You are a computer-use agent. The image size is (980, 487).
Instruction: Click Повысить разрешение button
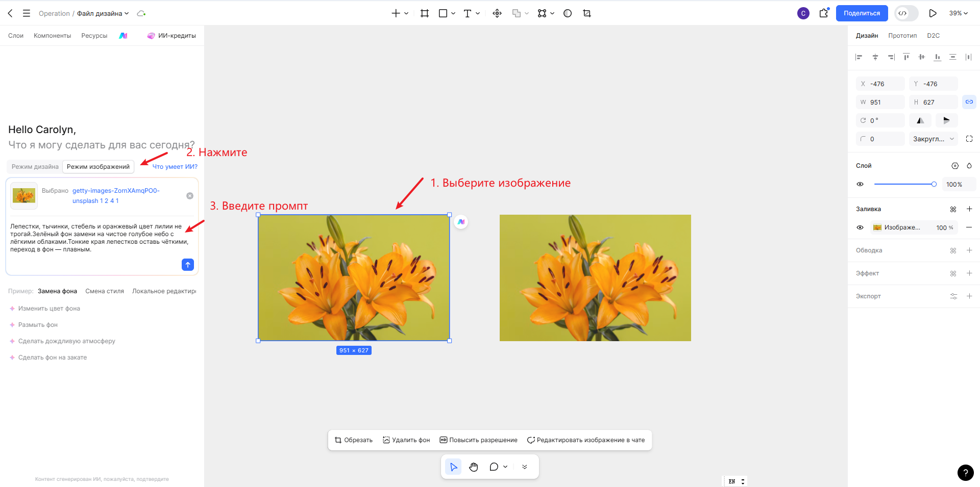(x=479, y=440)
